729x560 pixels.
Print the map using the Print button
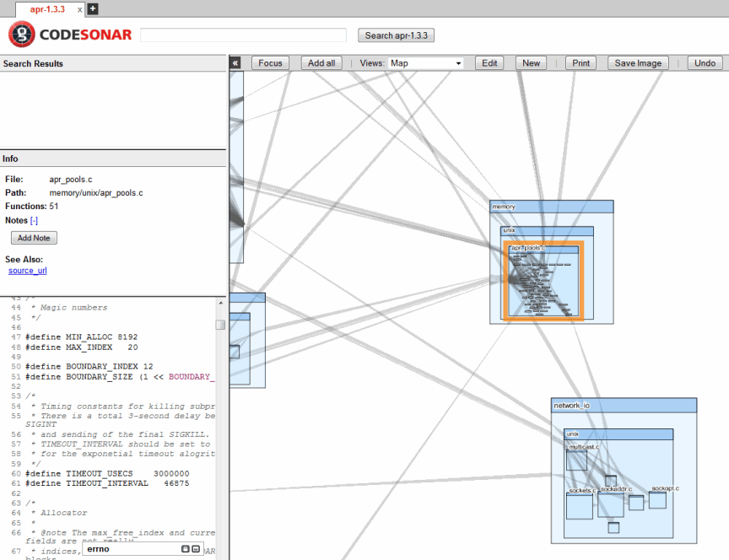580,62
